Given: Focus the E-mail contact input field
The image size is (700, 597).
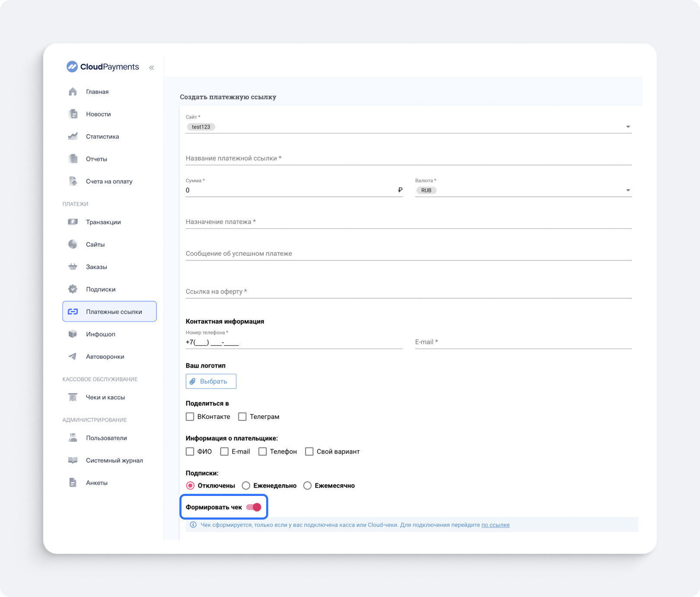Looking at the screenshot, I should pos(523,342).
